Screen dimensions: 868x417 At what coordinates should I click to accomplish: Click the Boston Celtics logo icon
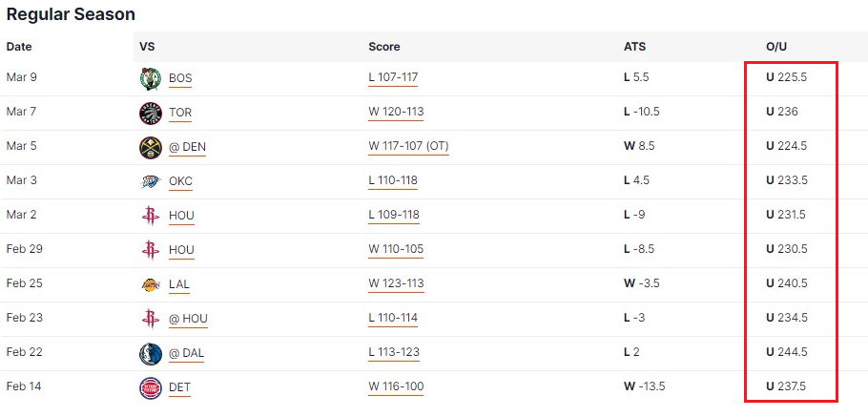151,78
